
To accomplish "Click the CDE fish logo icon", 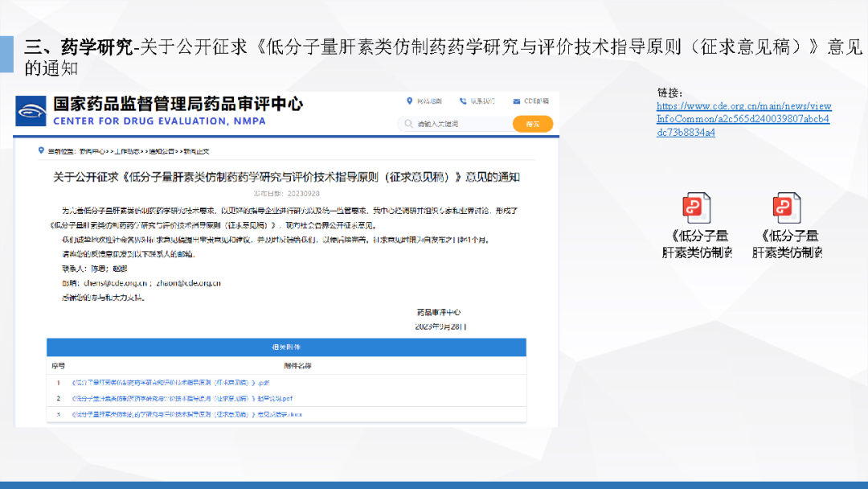I will coord(31,111).
